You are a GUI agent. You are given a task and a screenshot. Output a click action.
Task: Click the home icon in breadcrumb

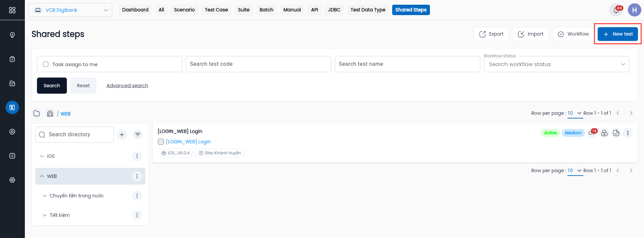click(50, 113)
